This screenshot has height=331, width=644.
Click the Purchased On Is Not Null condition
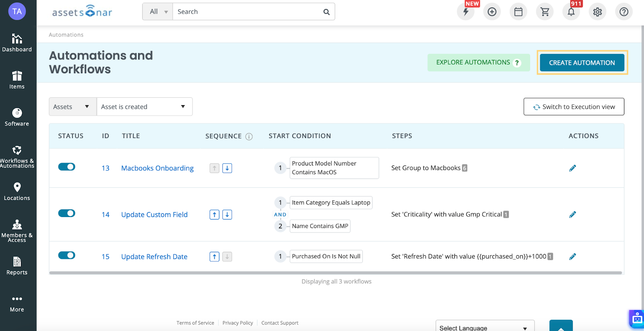tap(326, 256)
